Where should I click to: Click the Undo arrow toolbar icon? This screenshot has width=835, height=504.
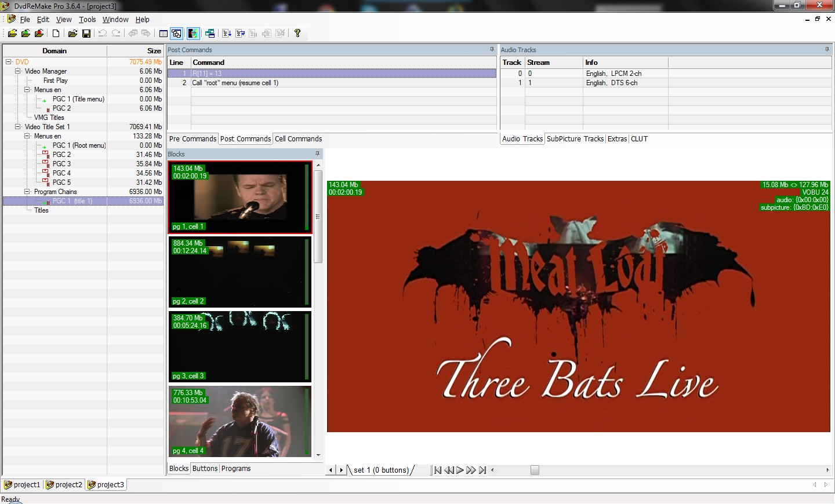point(103,34)
